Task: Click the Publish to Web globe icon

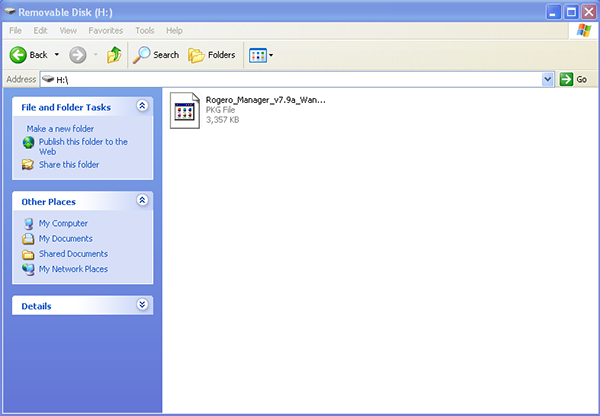Action: click(x=28, y=143)
